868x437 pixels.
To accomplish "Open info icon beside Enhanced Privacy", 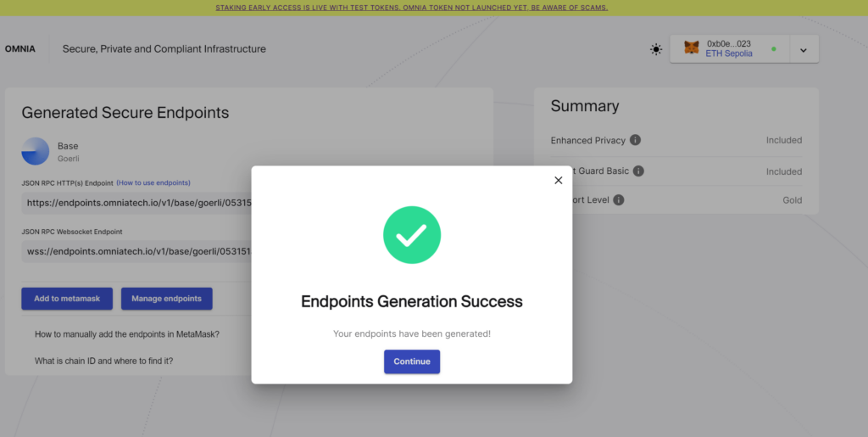I will (636, 140).
